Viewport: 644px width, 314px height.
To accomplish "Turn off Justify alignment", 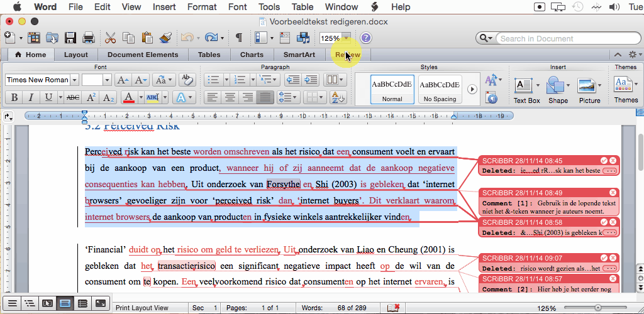I will pos(265,97).
